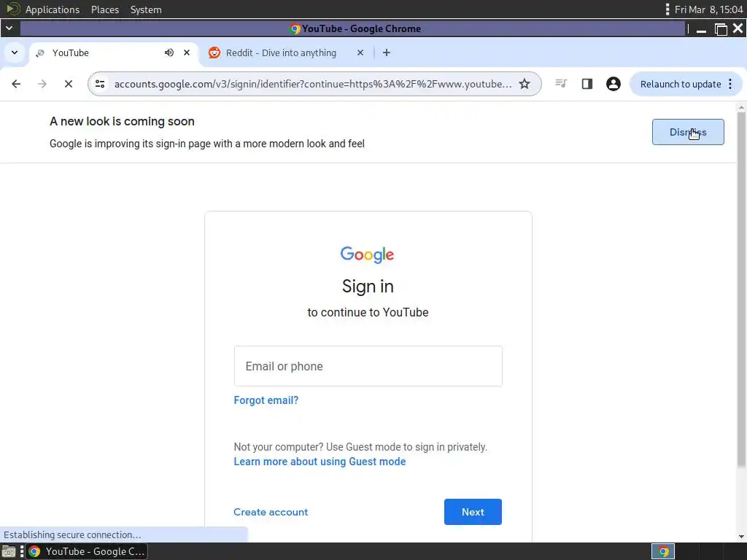747x560 pixels.
Task: Open the Applications menu
Action: [53, 9]
